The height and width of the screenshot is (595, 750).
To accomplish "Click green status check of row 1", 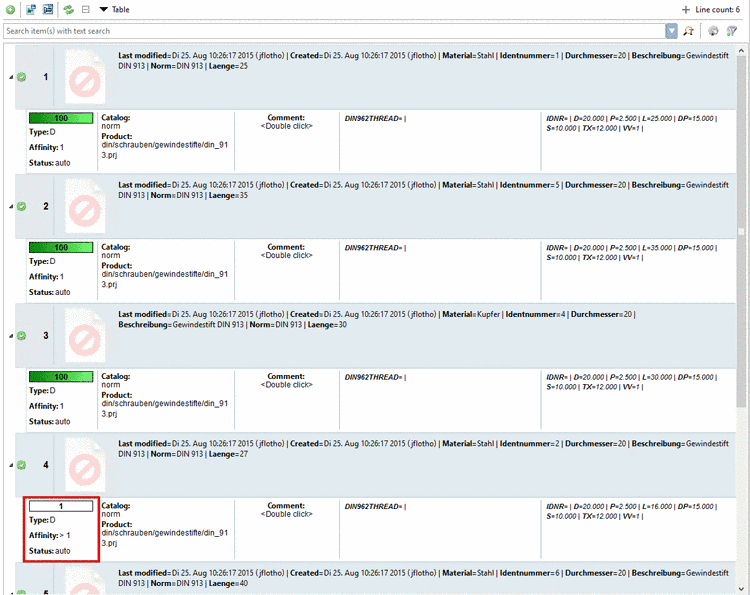I will point(22,77).
